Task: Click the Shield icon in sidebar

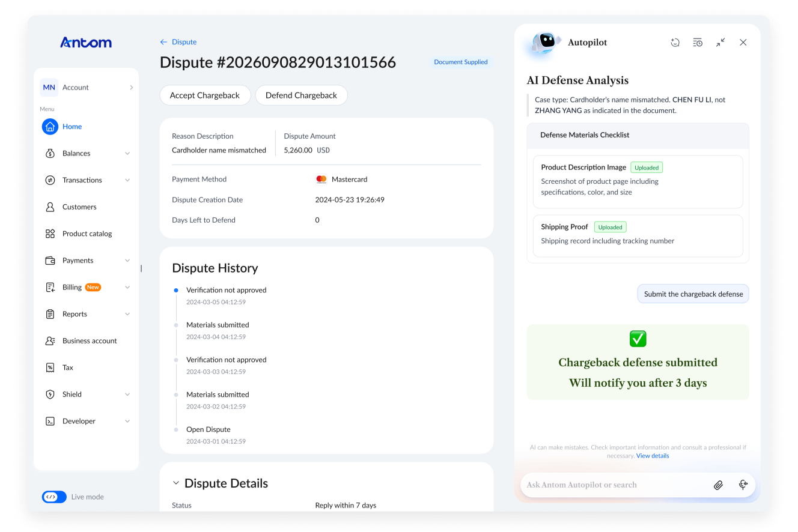Action: point(50,394)
